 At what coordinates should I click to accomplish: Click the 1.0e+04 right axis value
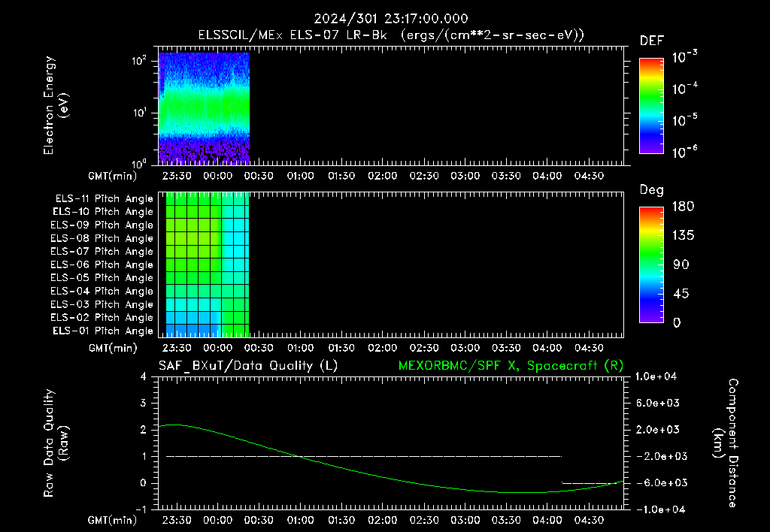656,376
